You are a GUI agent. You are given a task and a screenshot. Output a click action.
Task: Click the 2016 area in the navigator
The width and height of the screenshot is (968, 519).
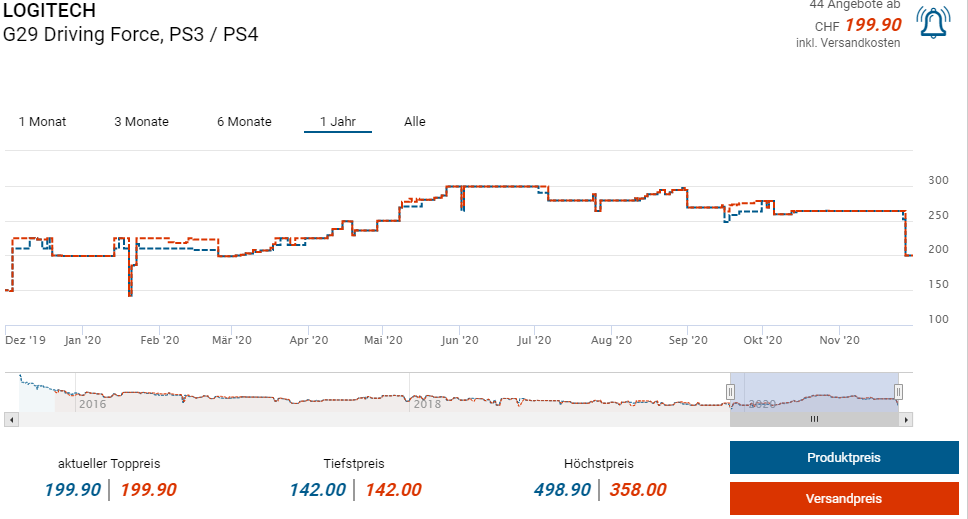92,404
